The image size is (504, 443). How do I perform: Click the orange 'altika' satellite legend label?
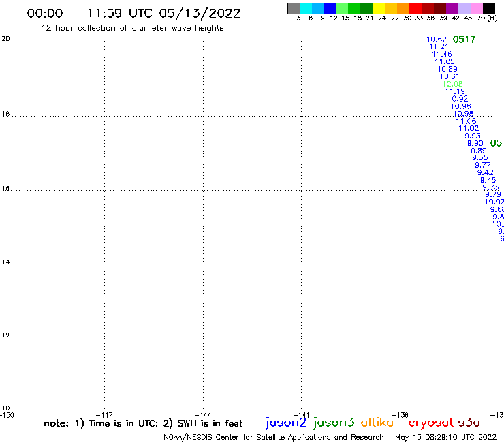[x=377, y=423]
